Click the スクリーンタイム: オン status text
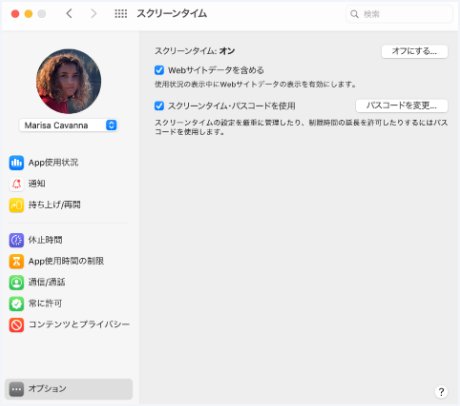The height and width of the screenshot is (406, 460). [195, 51]
